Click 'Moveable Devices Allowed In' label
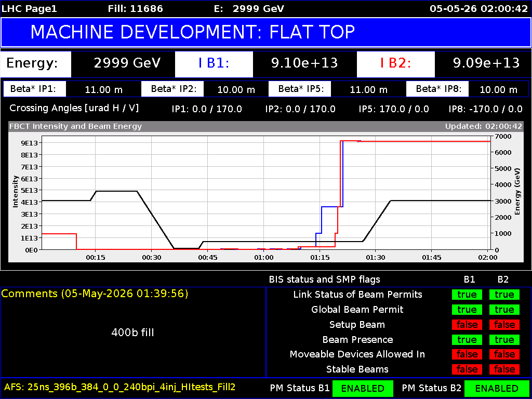The image size is (532, 399). click(357, 354)
